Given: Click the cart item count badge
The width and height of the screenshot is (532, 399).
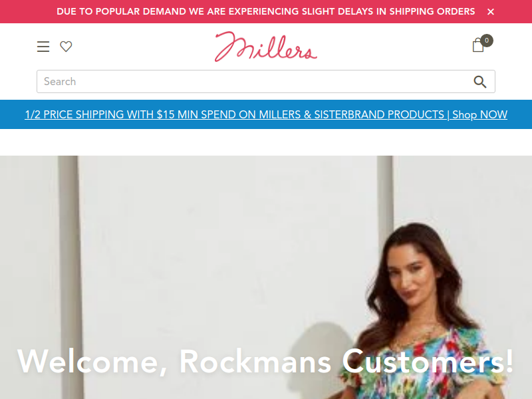Looking at the screenshot, I should pyautogui.click(x=487, y=41).
